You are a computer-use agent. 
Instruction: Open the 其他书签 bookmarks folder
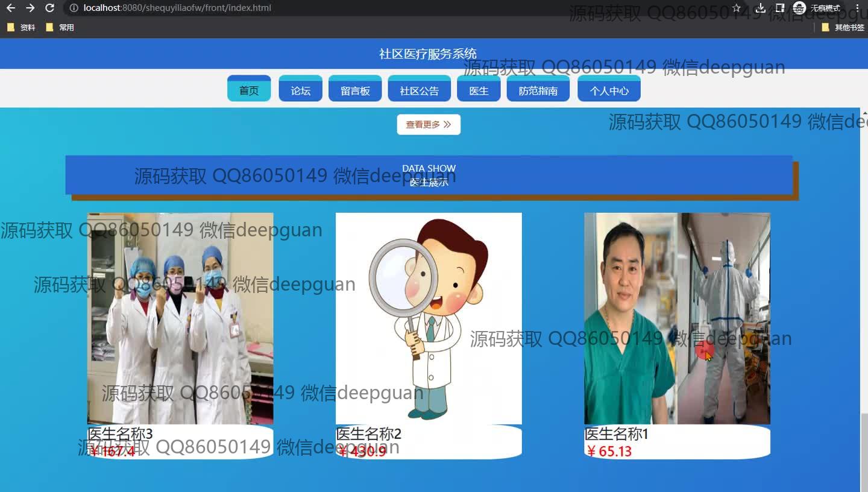[843, 27]
